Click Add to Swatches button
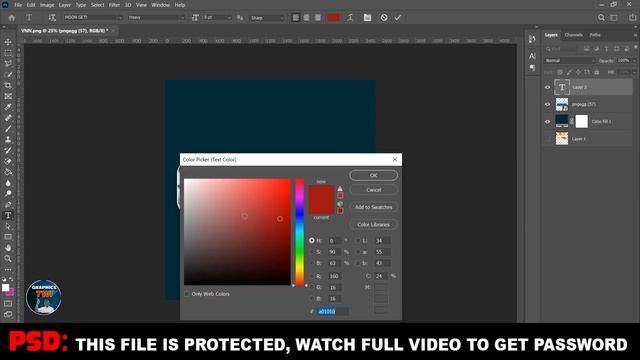 click(x=373, y=207)
